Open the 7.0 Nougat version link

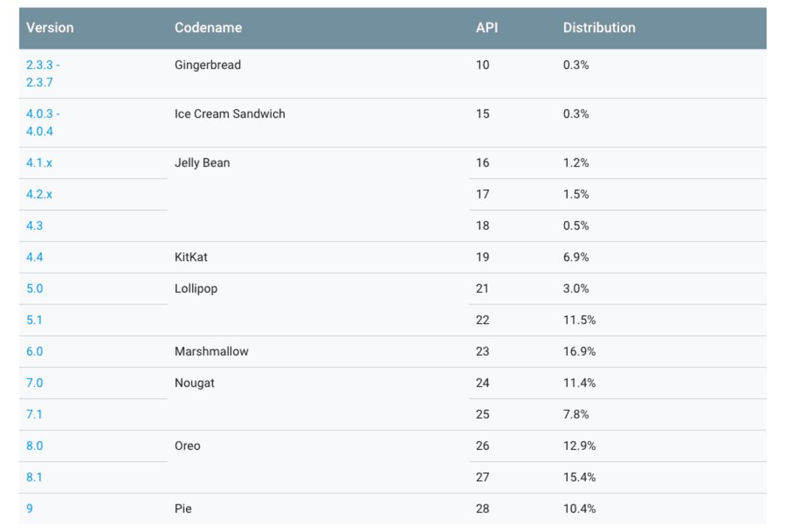(x=35, y=383)
